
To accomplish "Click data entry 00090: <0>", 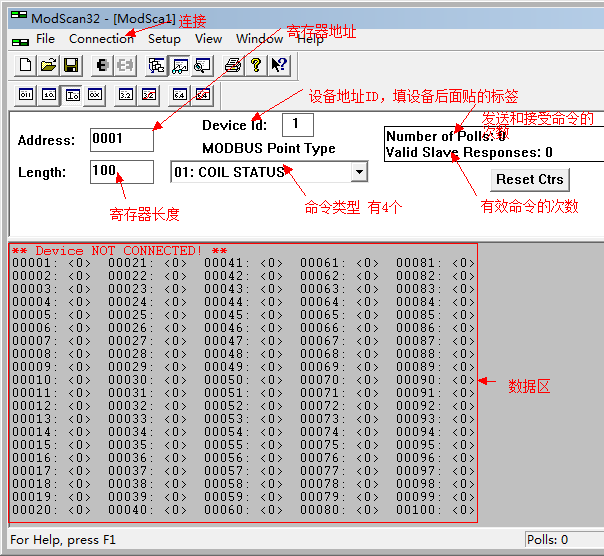I will pyautogui.click(x=435, y=380).
